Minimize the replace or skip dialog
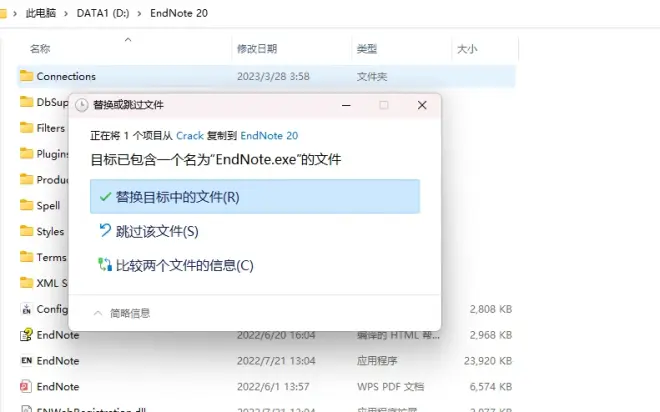This screenshot has width=660, height=412. coord(346,105)
